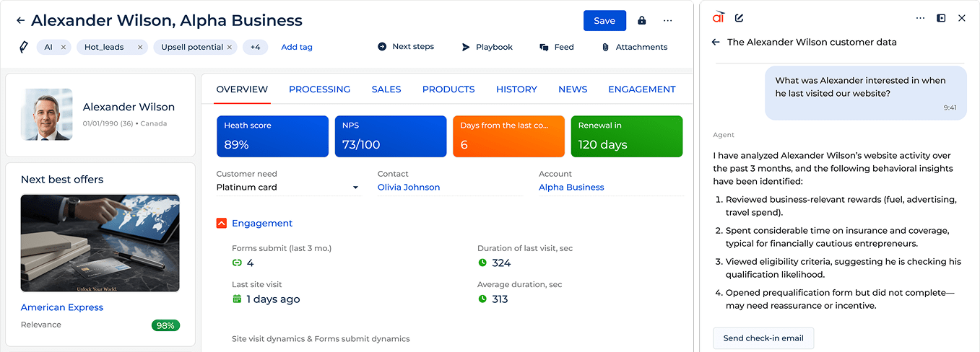This screenshot has height=352, width=980.
Task: Start a new chat with compose icon
Action: [739, 18]
